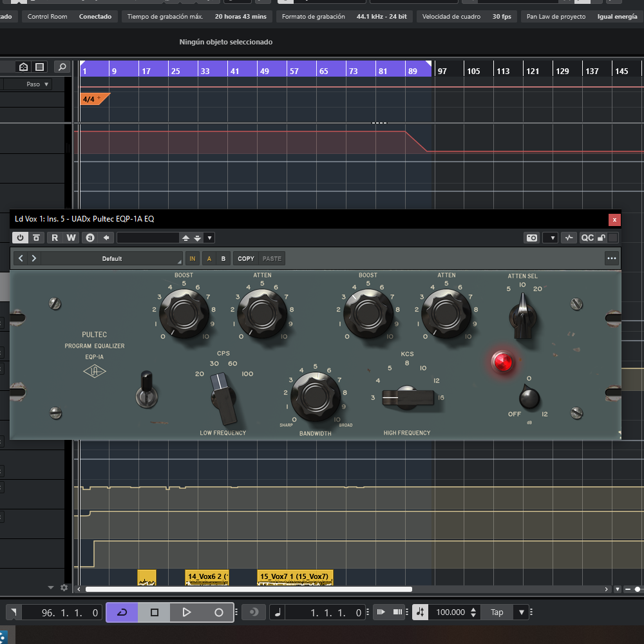Open the zoom presets dropdown at bottom right
The height and width of the screenshot is (644, 644).
coord(617,589)
